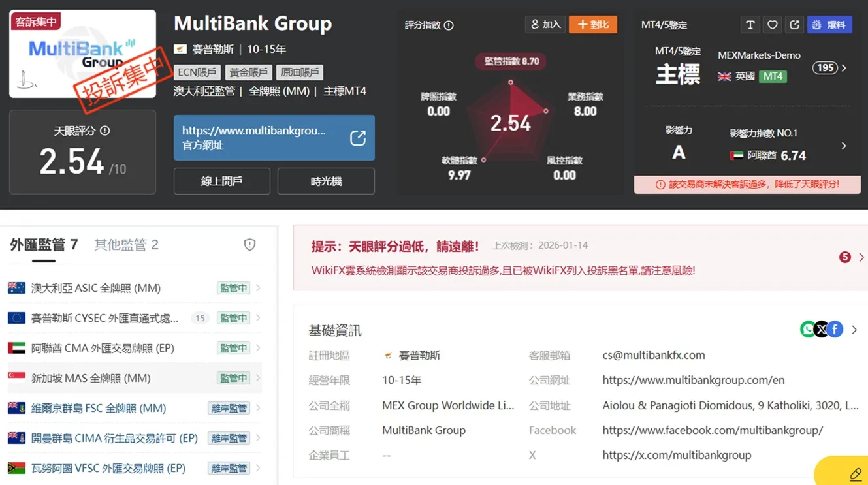
Task: Expand chevron on the VFSC row
Action: 258,468
